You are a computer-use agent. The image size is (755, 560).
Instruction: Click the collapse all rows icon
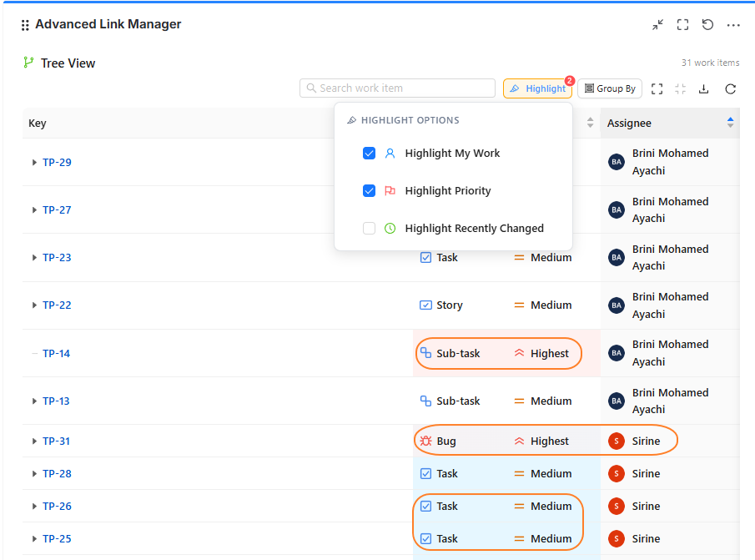[680, 88]
